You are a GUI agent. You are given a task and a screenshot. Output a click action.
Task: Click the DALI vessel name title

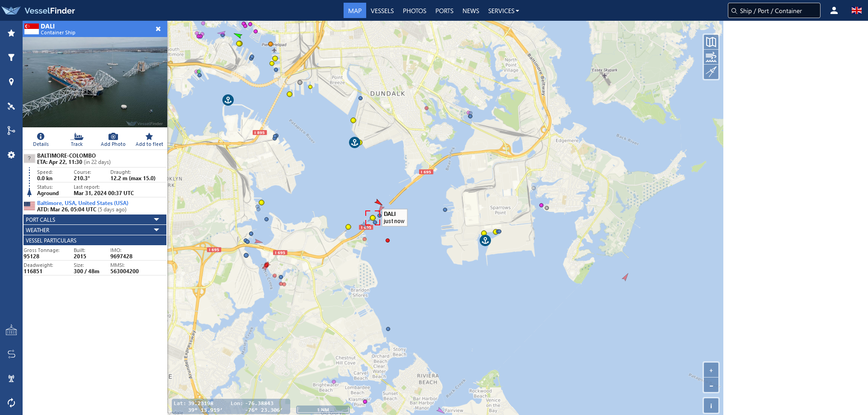(x=47, y=26)
